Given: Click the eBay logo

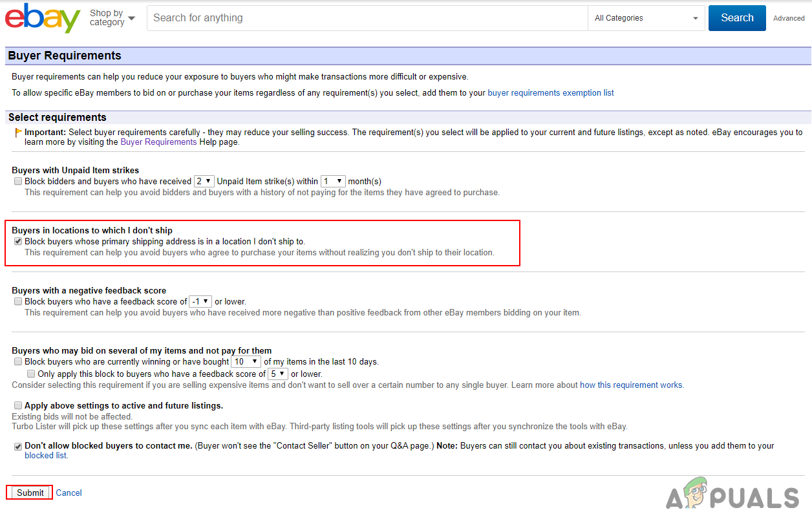Looking at the screenshot, I should tap(43, 18).
